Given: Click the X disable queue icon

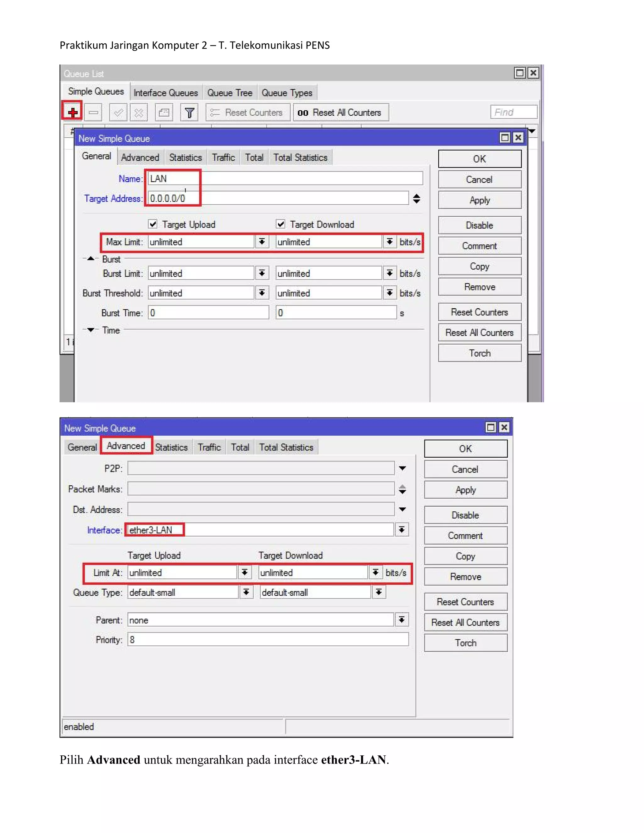Looking at the screenshot, I should (138, 113).
